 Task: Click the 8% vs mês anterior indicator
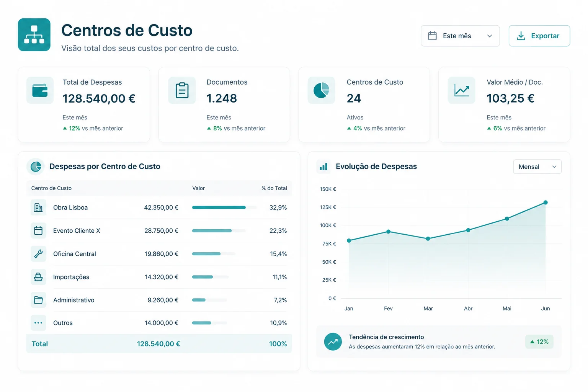(x=236, y=128)
